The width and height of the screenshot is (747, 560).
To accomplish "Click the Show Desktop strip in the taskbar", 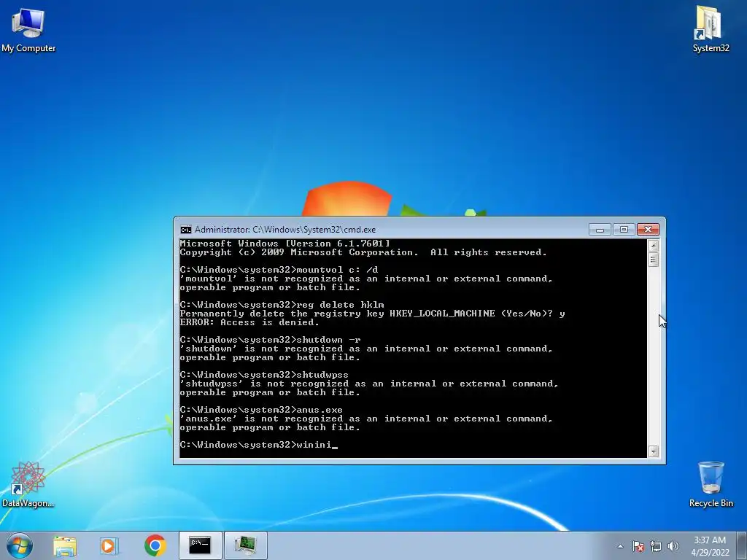I will click(x=743, y=545).
